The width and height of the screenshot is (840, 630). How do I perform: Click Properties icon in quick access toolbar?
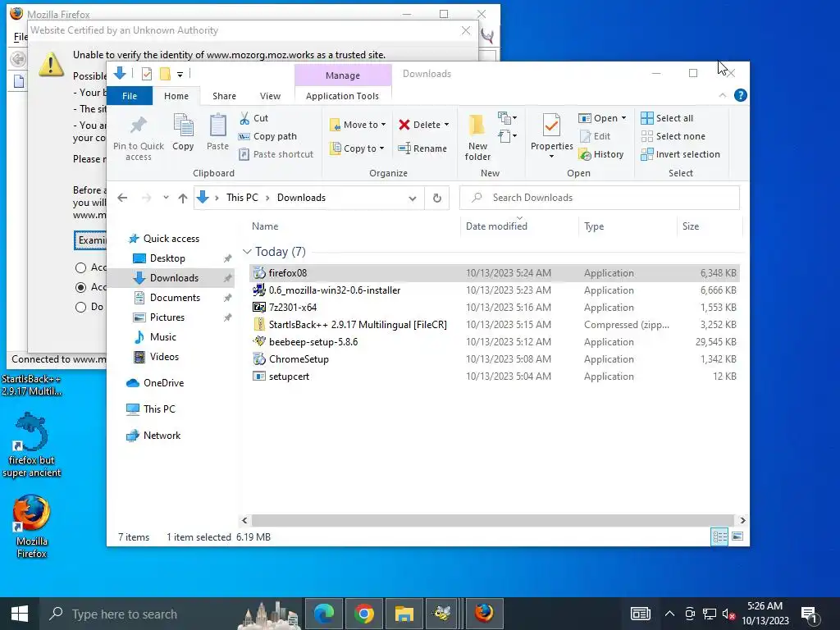tap(146, 74)
